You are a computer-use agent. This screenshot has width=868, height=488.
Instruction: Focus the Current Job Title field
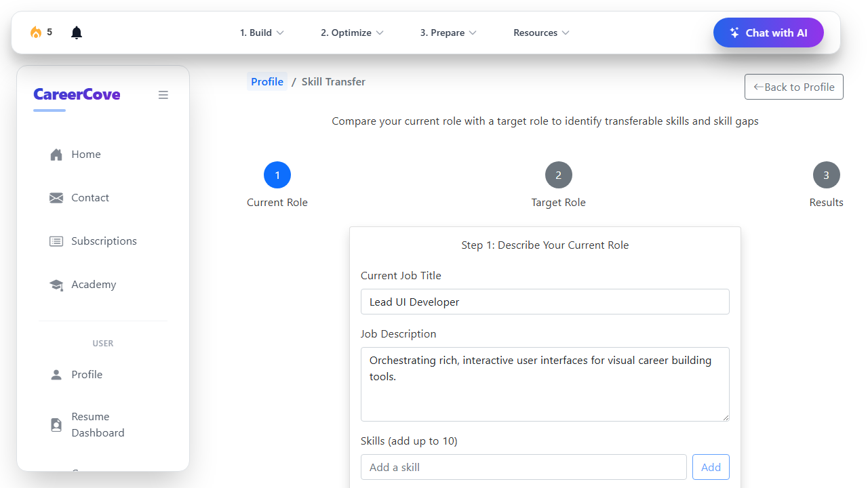point(545,302)
